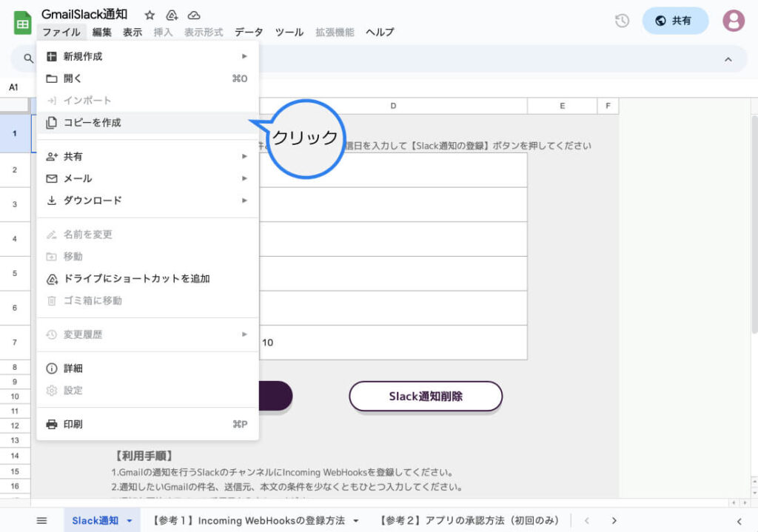Image resolution: width=758 pixels, height=532 pixels.
Task: Check the cloud save status icon
Action: tap(194, 16)
